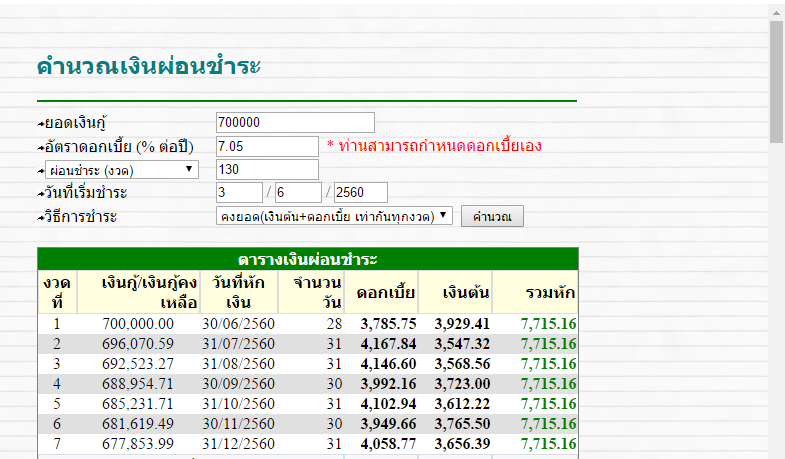This screenshot has width=785, height=459.
Task: Open the payment method dropdown คงยอด
Action: tap(334, 216)
